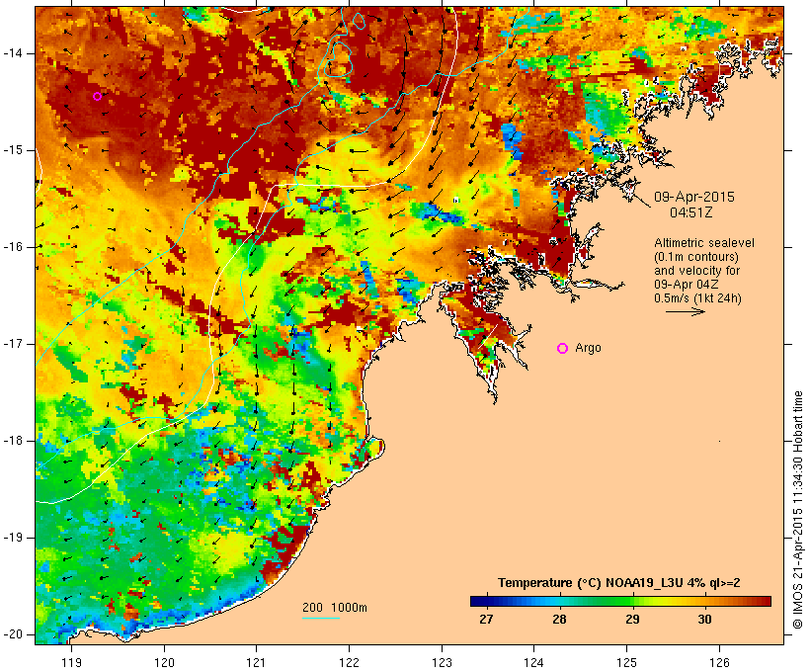Viewport: 810px width, 672px height.
Task: Click the '(0.1m contours)' caption line
Action: 696,257
